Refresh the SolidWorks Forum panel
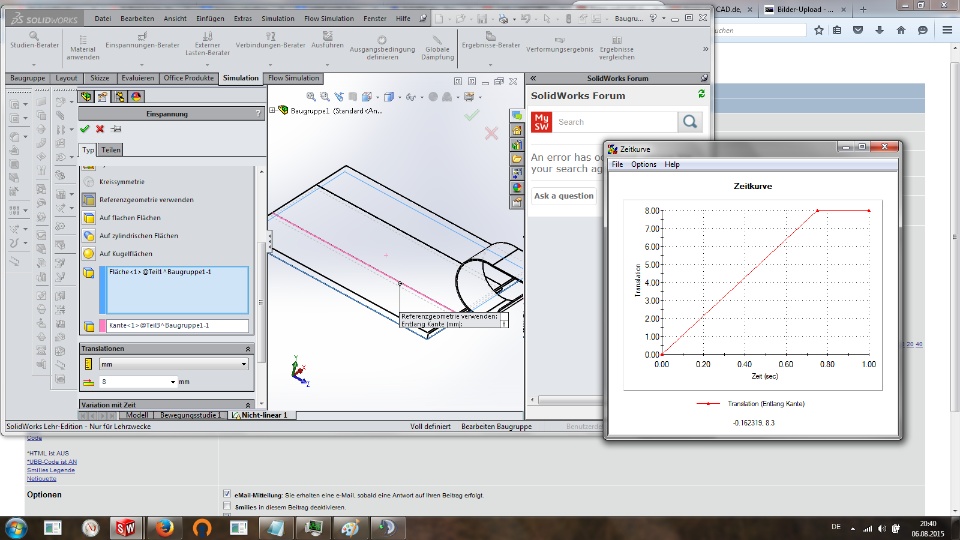 [x=701, y=94]
